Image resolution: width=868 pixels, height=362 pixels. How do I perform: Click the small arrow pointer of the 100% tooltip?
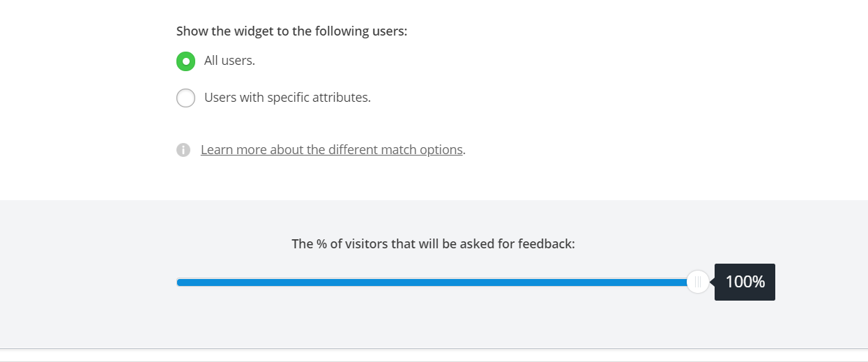point(713,282)
